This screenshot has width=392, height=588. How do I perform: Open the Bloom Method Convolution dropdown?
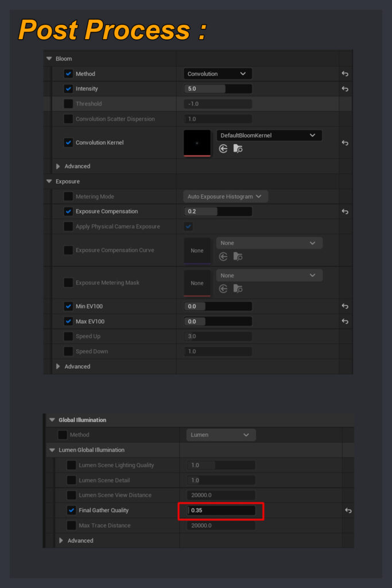tap(218, 74)
